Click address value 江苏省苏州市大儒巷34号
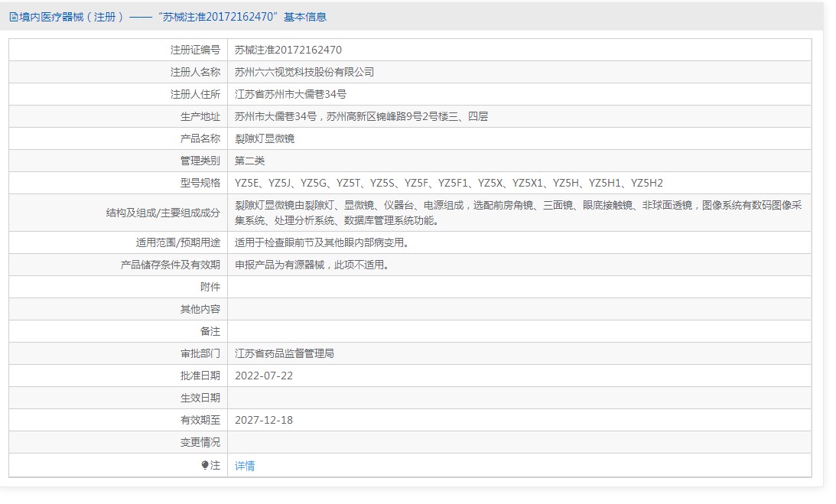Image resolution: width=836 pixels, height=504 pixels. [x=291, y=94]
